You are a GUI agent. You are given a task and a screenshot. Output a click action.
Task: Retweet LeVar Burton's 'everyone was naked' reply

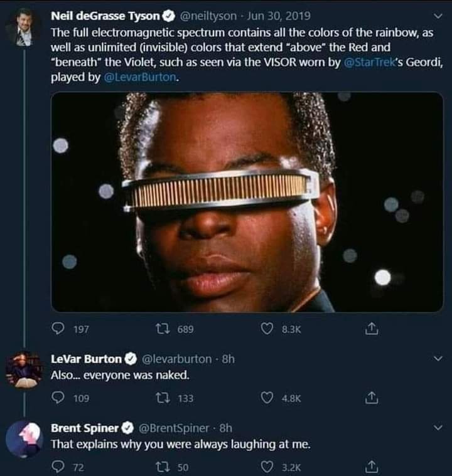pyautogui.click(x=163, y=398)
